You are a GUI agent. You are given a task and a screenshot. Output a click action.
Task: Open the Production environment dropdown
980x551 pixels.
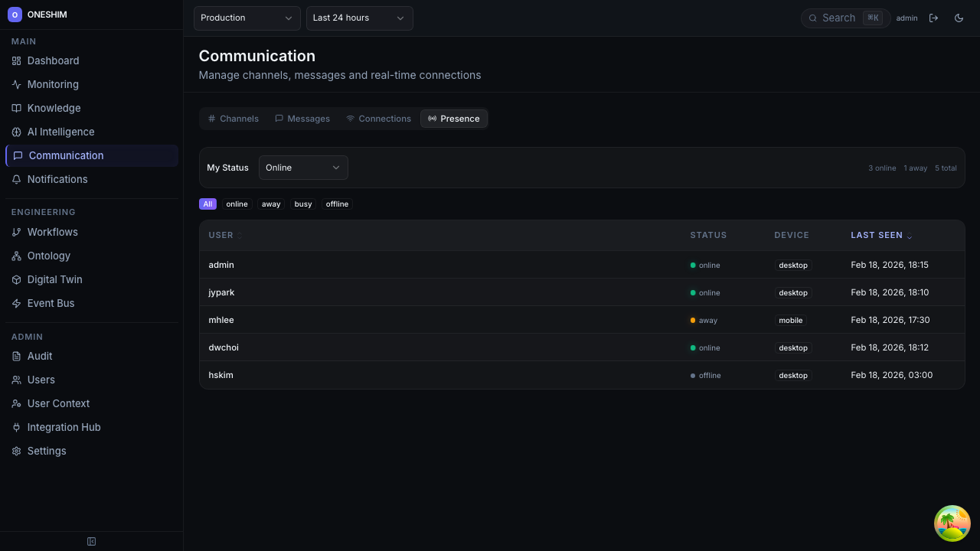pos(247,18)
